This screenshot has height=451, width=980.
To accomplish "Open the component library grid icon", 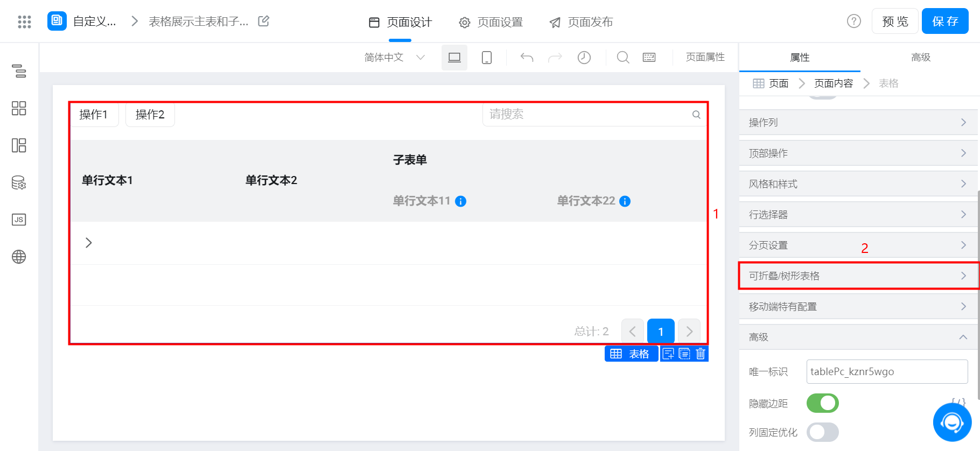I will coord(19,108).
